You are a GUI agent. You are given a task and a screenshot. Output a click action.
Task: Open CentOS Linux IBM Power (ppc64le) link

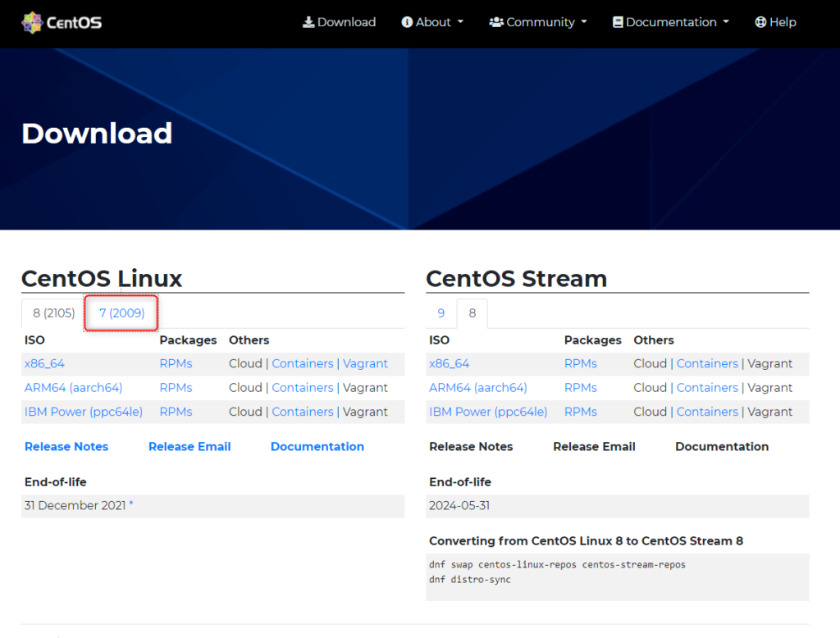click(x=84, y=412)
